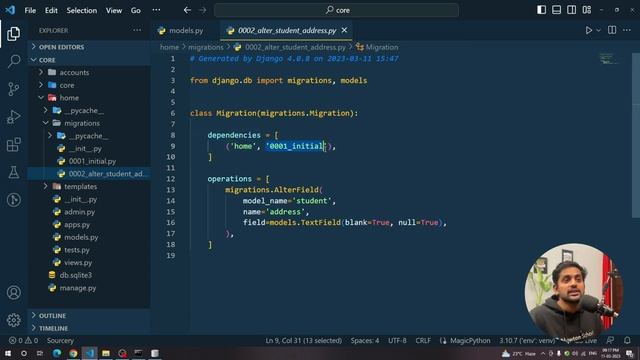Open Explorer panel more actions ellipsis
Image resolution: width=640 pixels, height=360 pixels.
(137, 30)
